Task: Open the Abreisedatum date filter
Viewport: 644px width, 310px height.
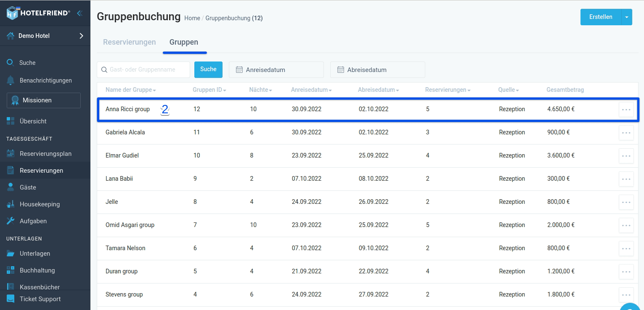Action: click(x=378, y=70)
